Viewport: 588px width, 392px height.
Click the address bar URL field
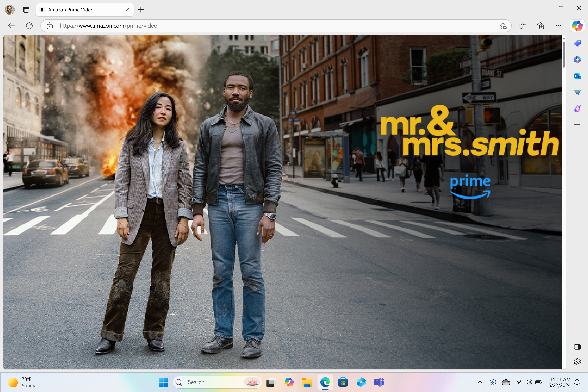pyautogui.click(x=250, y=26)
